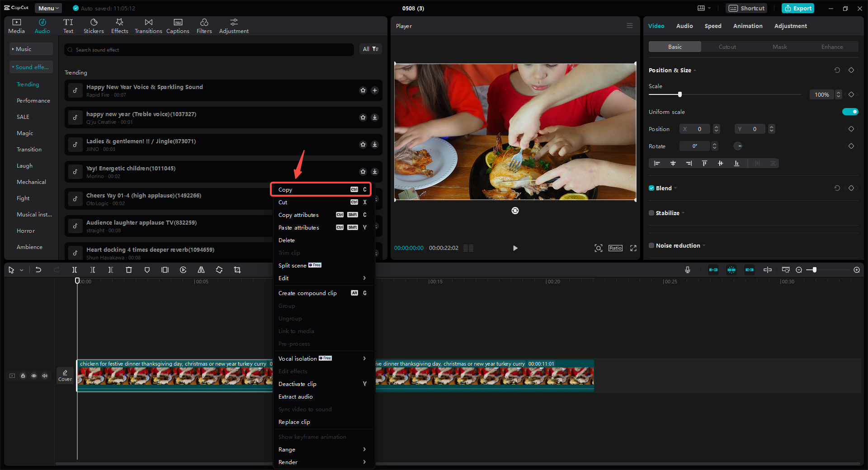868x470 pixels.
Task: Select the Split tool in the timeline toolbar
Action: pos(75,270)
